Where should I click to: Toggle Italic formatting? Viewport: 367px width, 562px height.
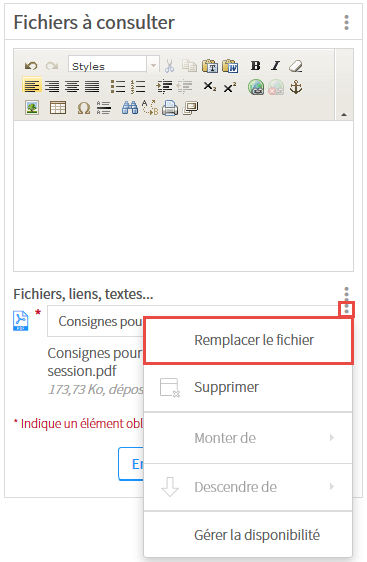pyautogui.click(x=275, y=66)
